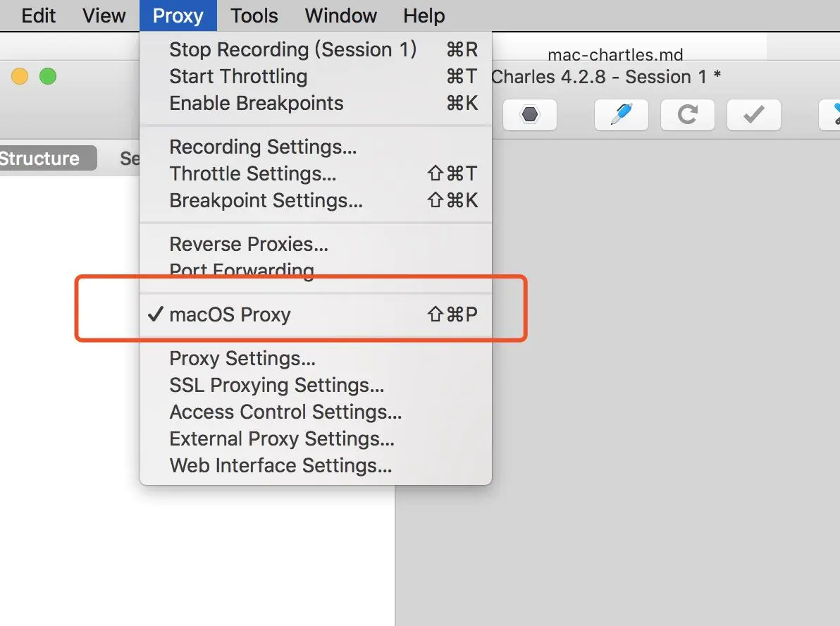The image size is (840, 626).
Task: Click the checkmark validate toolbar icon
Action: (754, 115)
